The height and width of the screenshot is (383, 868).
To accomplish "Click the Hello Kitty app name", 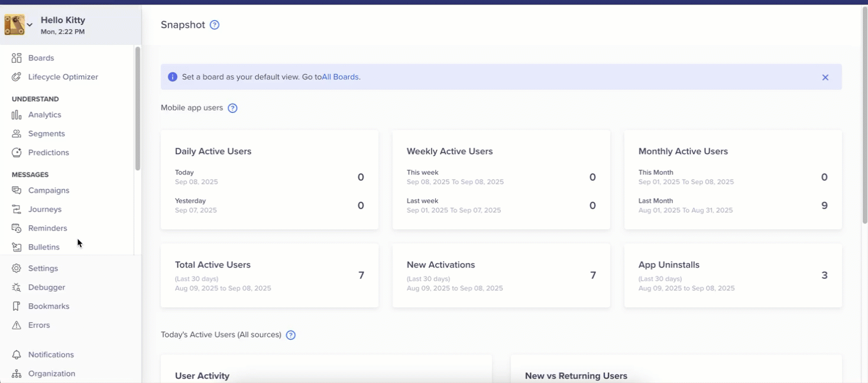I will (x=63, y=20).
